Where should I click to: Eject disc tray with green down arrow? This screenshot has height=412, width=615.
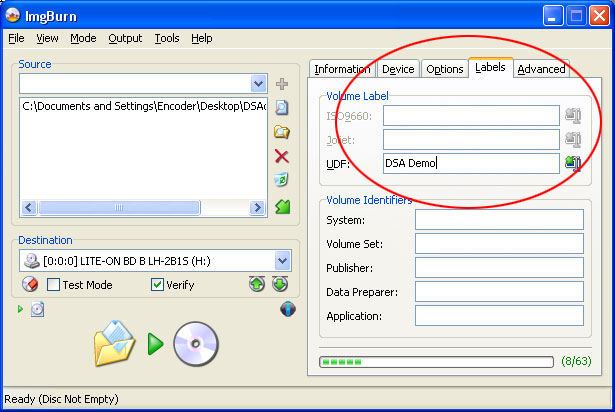click(x=280, y=284)
